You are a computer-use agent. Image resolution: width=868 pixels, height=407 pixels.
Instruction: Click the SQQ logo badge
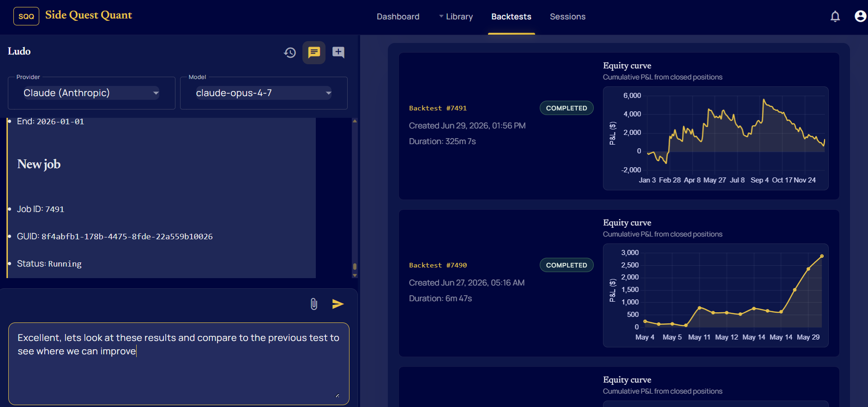click(x=26, y=16)
